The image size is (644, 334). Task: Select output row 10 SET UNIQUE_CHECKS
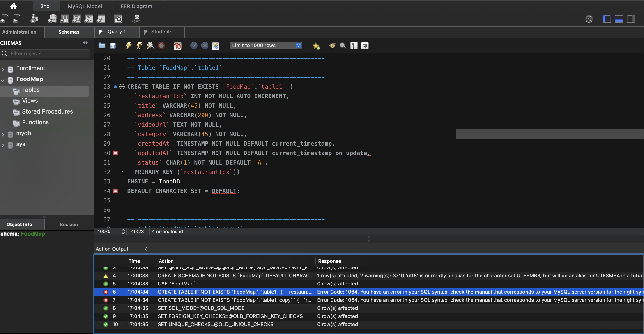pos(369,325)
